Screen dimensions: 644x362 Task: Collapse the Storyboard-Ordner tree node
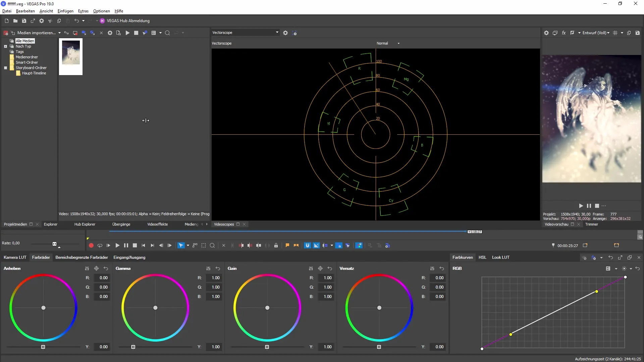coord(5,68)
